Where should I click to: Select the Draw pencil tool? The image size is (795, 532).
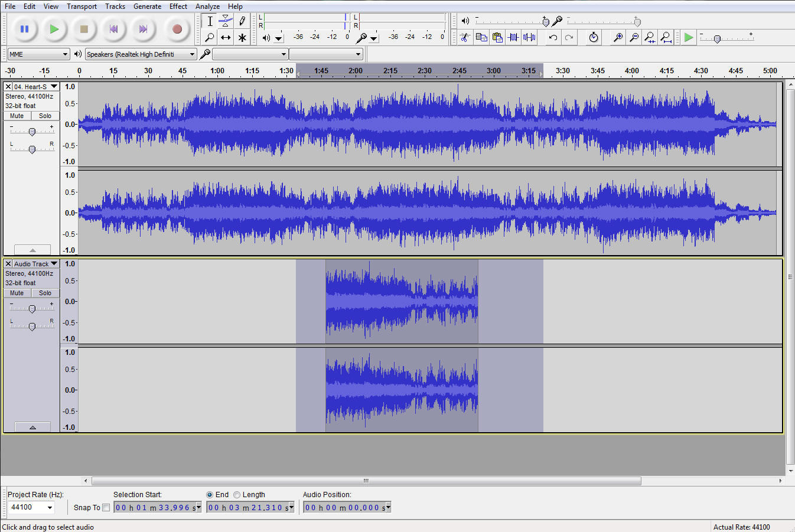[x=242, y=21]
